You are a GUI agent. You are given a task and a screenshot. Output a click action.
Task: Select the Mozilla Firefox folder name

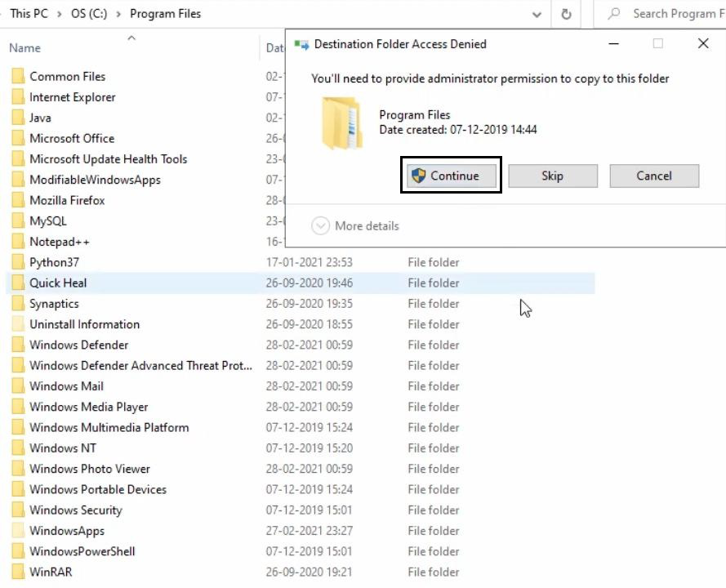pyautogui.click(x=67, y=200)
